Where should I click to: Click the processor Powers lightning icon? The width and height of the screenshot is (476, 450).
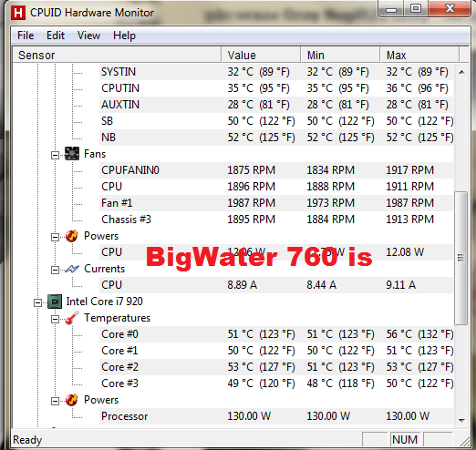tap(72, 400)
